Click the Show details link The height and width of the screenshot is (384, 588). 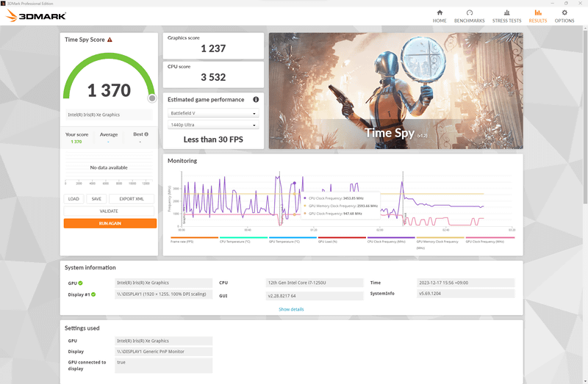291,309
